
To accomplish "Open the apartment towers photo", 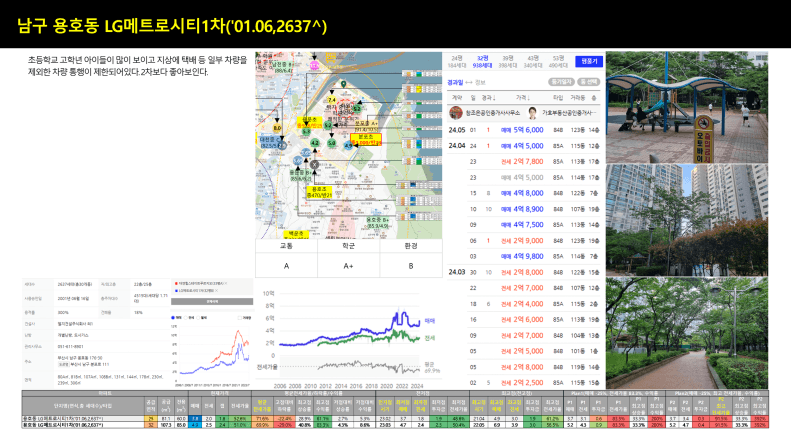I will 687,219.
